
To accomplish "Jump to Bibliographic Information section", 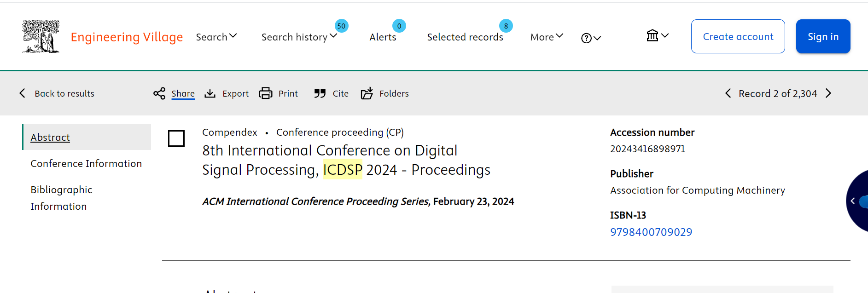I will pyautogui.click(x=62, y=198).
